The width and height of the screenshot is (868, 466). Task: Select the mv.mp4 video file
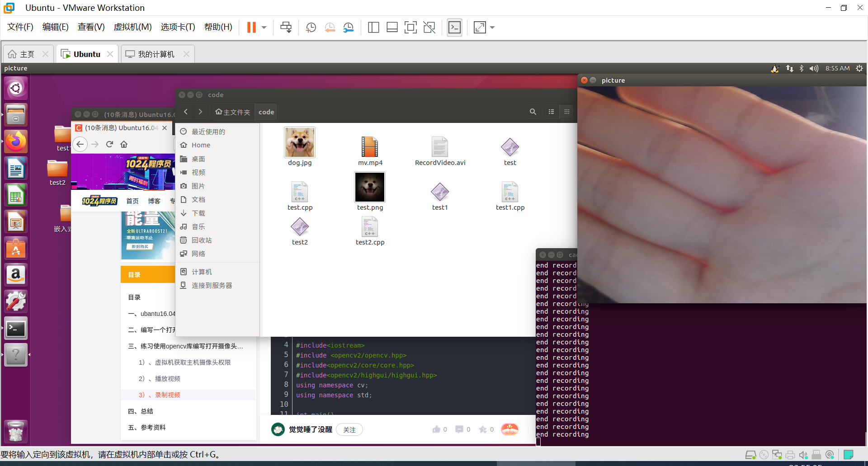(x=370, y=146)
